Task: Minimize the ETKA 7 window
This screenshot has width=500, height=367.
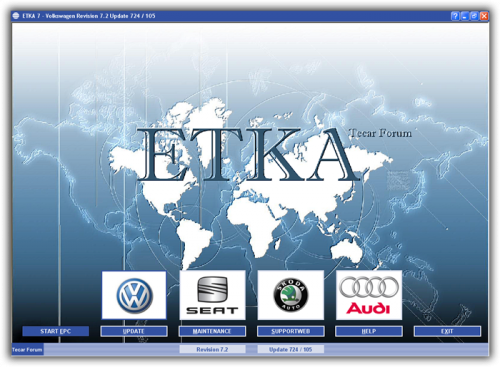Action: (x=465, y=16)
